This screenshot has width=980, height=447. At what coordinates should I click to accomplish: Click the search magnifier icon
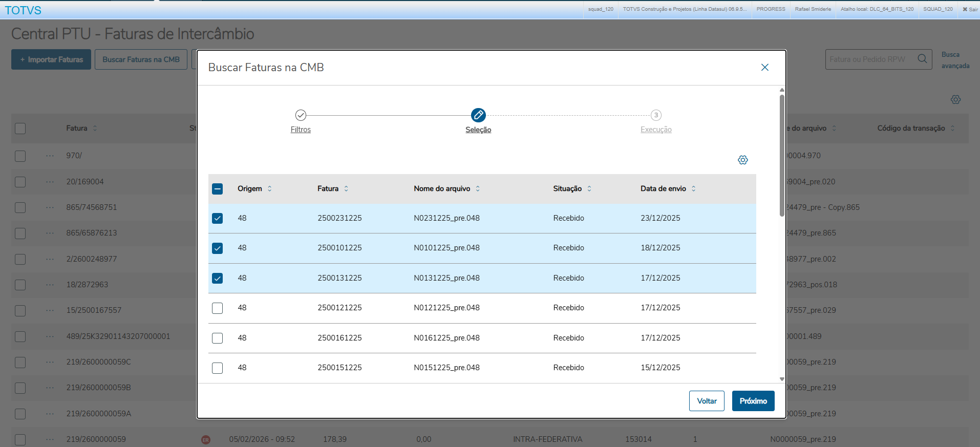point(922,59)
